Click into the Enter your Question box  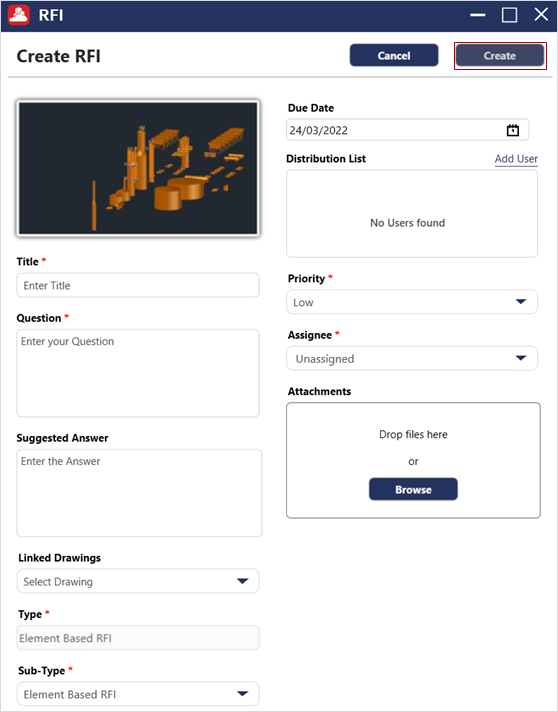[138, 373]
